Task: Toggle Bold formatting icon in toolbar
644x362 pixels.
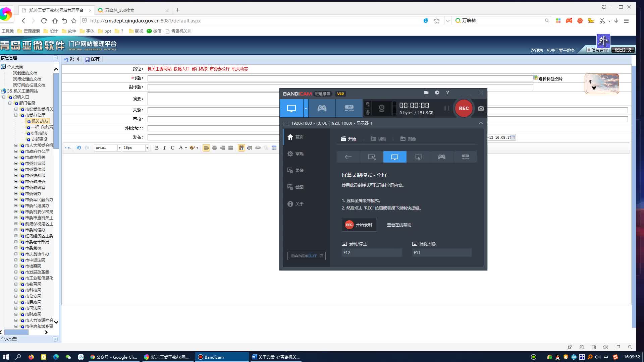Action: pyautogui.click(x=157, y=147)
